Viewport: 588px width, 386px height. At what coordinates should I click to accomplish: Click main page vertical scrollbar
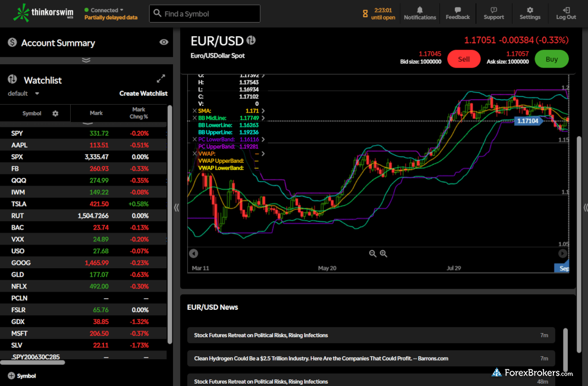point(579,244)
